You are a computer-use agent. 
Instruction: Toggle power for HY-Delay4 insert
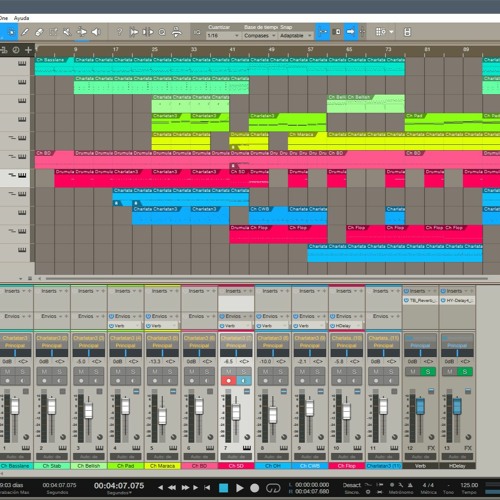[x=443, y=300]
